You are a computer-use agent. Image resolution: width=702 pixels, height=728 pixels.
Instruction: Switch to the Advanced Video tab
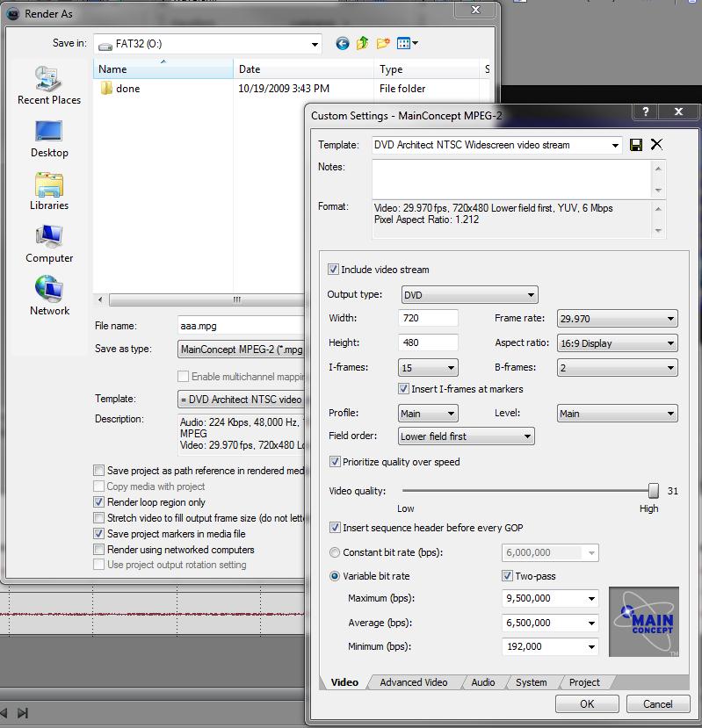click(414, 682)
